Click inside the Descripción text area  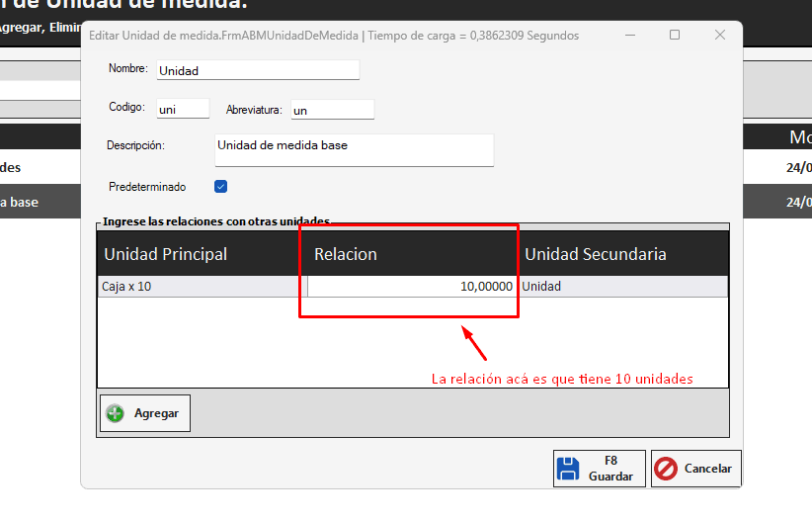353,150
